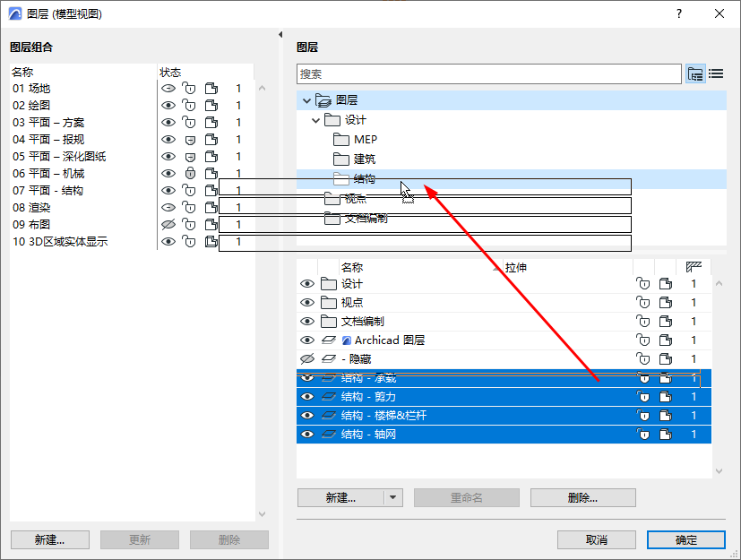Click intersection number of 设计 folder row

tap(694, 283)
